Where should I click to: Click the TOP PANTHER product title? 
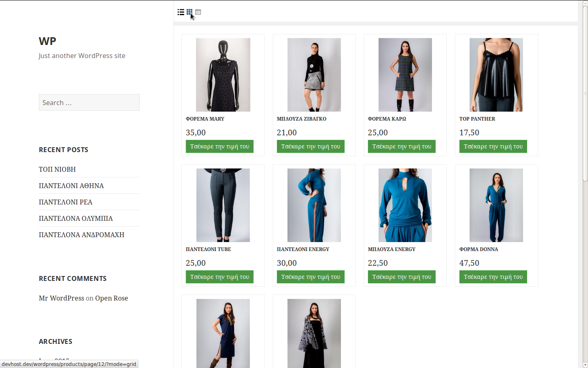(x=477, y=119)
